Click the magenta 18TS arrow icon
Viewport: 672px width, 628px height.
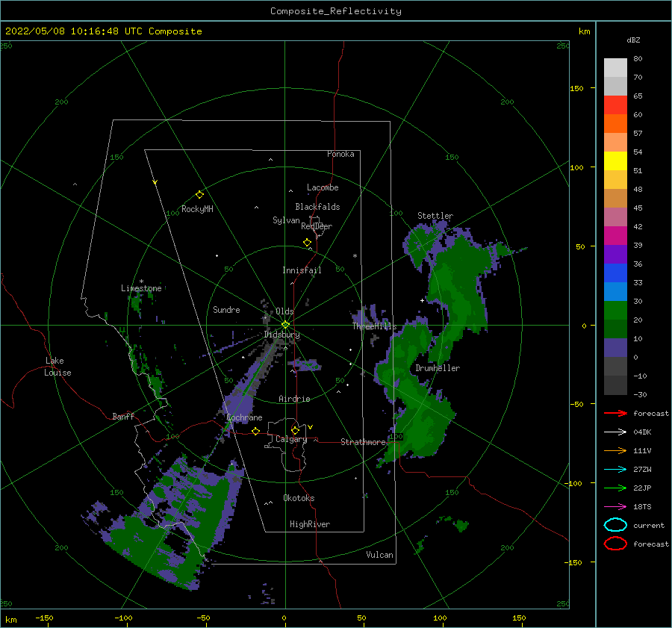pyautogui.click(x=615, y=507)
